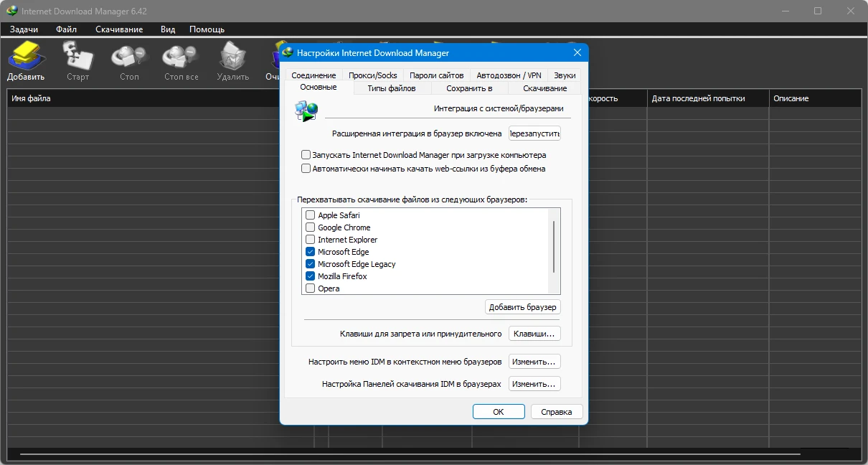Open the Скачивание menu in the menu bar
868x465 pixels.
pyautogui.click(x=119, y=29)
